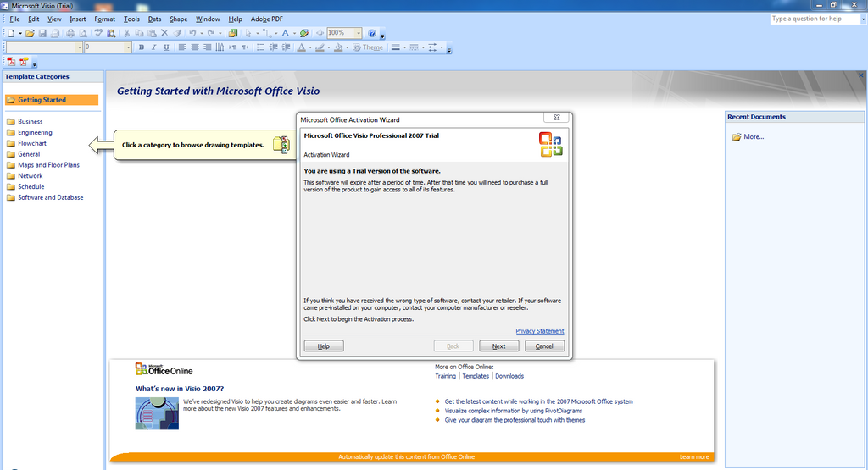Click the New drawing icon
Viewport: 868px width, 470px height.
[11, 33]
